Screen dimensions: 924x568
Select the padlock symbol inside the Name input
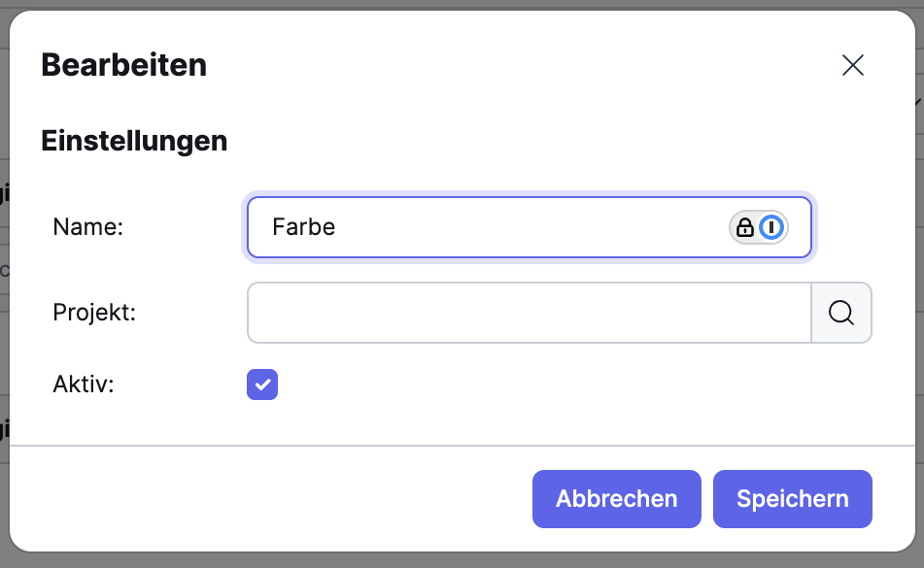[743, 227]
